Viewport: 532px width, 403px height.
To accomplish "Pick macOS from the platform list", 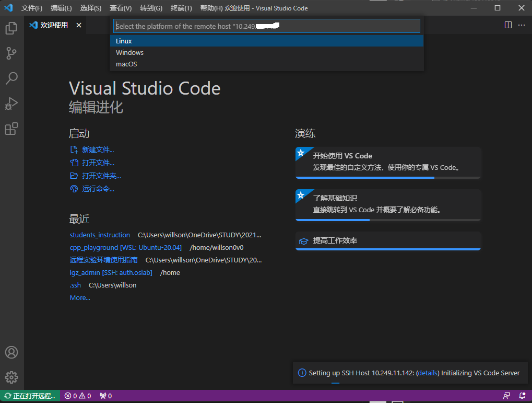I will tap(266, 64).
